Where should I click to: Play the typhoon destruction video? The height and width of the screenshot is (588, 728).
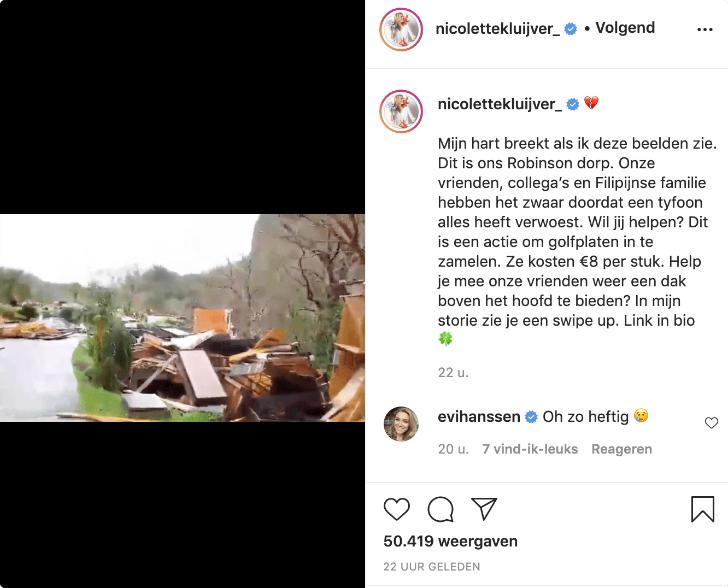click(183, 318)
